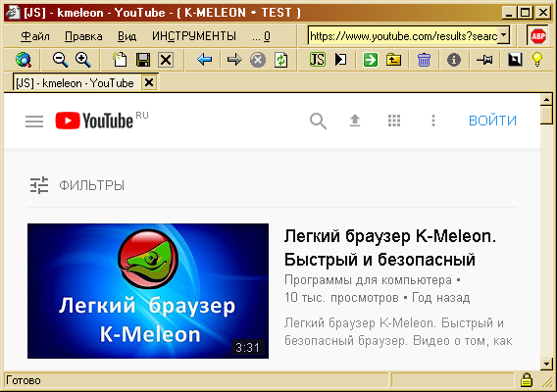Open the Правка menu
557x392 pixels.
click(83, 36)
